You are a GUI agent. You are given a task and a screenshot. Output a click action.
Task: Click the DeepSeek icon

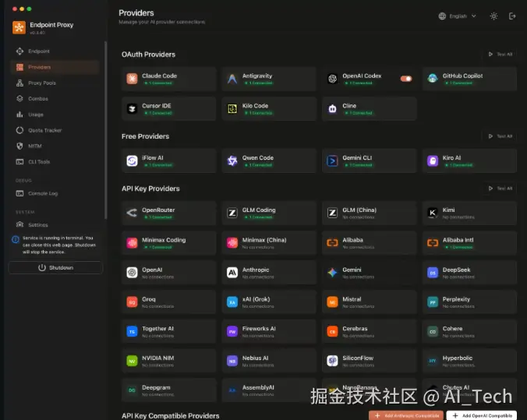pos(432,273)
